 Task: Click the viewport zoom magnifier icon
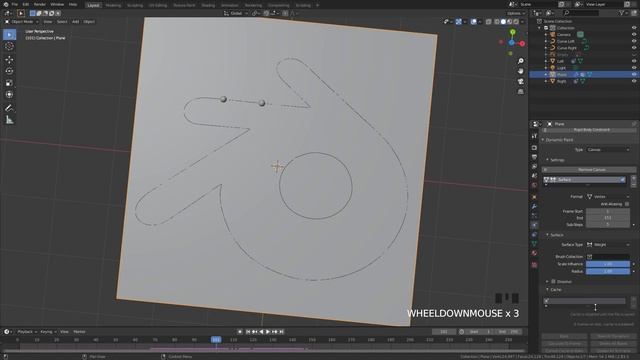[520, 61]
